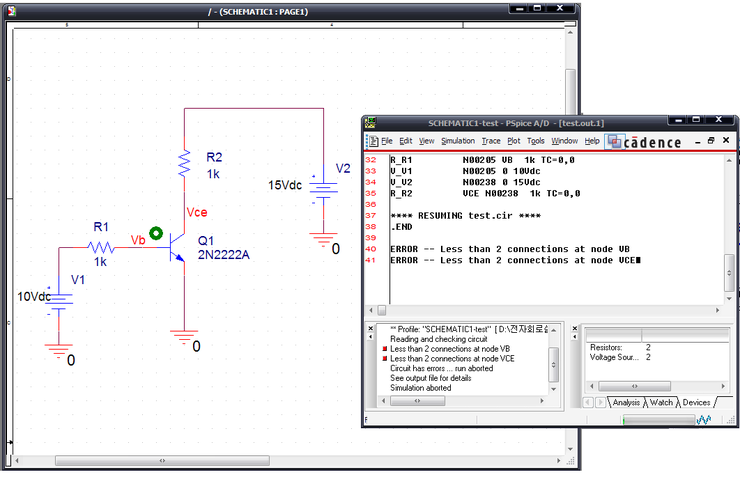Viewport: 740px width, 477px height.
Task: Open the File menu in PSpice
Action: pos(386,141)
